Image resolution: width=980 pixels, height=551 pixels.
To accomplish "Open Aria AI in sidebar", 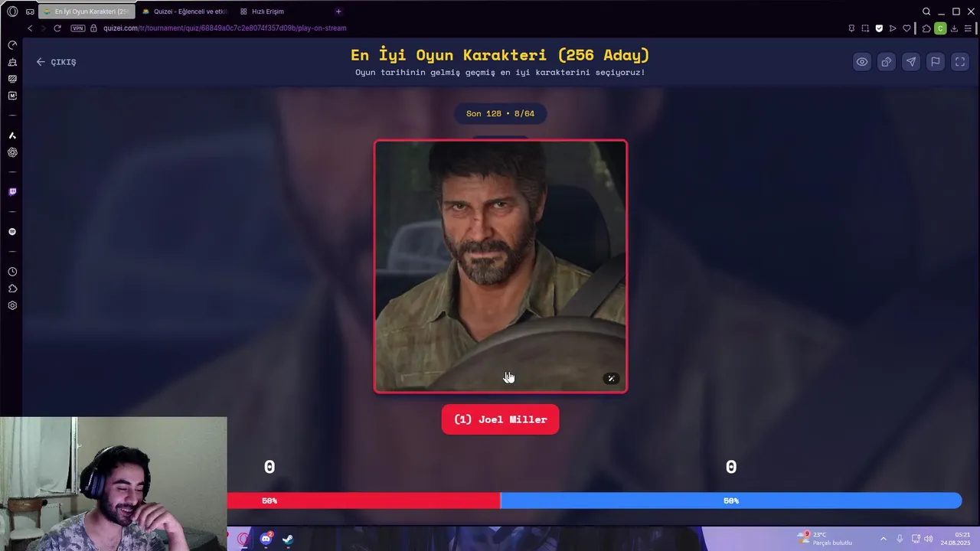I will tap(12, 135).
